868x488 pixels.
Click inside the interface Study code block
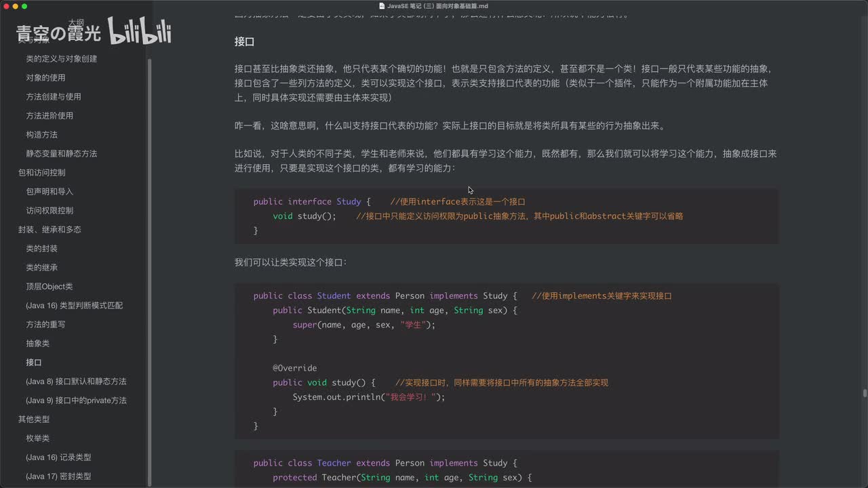(x=506, y=216)
